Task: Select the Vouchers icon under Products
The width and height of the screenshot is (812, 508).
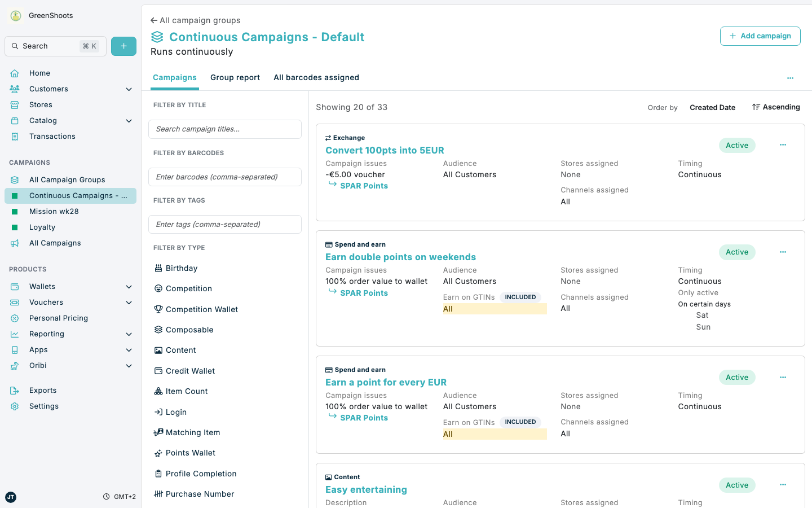Action: coord(14,302)
